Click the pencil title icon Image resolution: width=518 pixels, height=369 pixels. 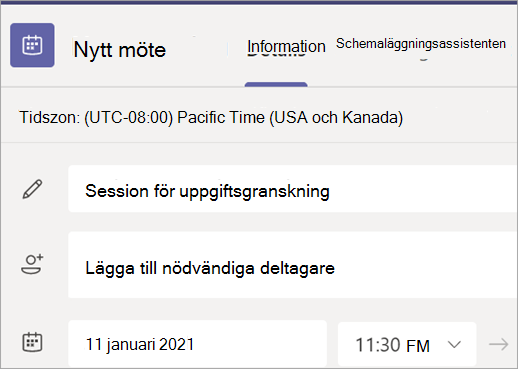pyautogui.click(x=32, y=189)
